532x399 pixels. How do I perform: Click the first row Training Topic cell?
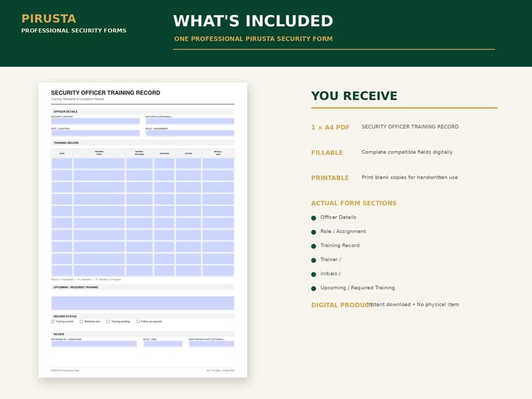(99, 164)
